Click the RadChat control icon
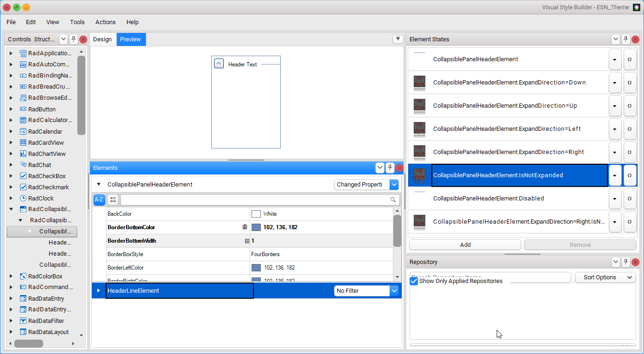 (23, 165)
